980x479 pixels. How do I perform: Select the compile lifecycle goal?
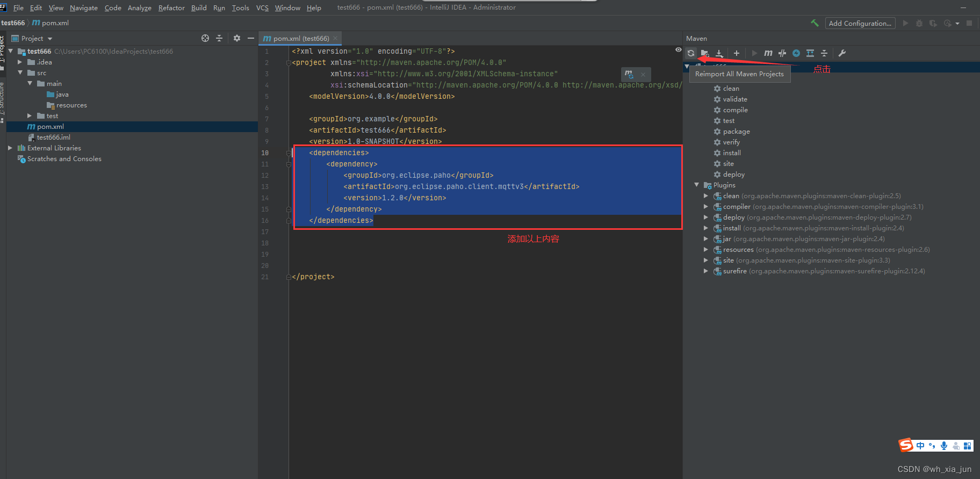[735, 110]
